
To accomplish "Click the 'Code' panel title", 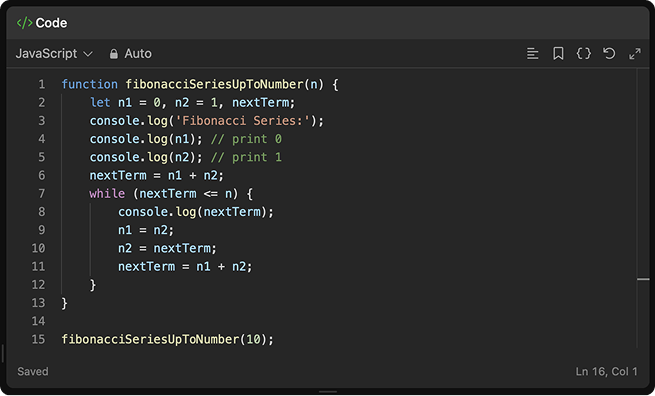I will pos(51,23).
